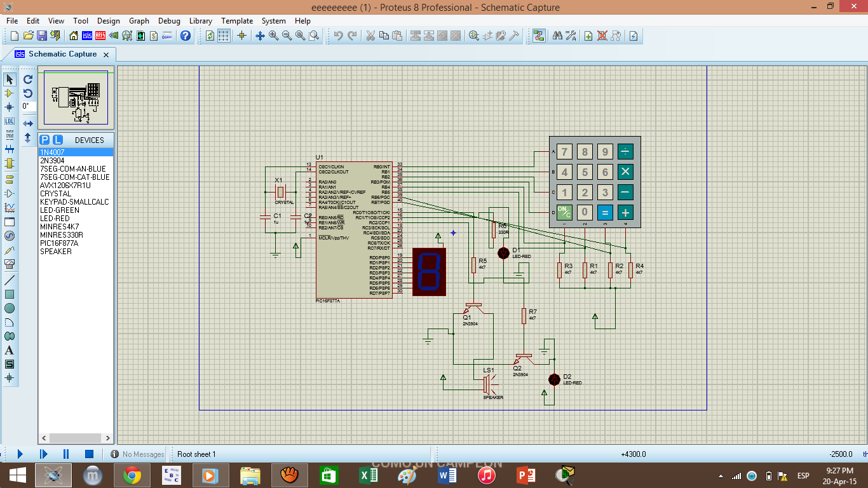Select the 2D Graphics Text tool

(x=10, y=350)
